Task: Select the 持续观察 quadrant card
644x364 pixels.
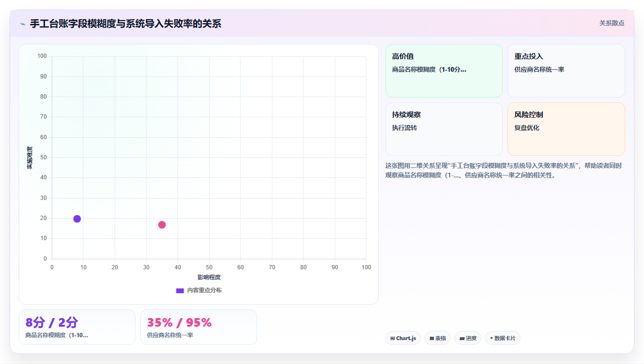Action: click(444, 129)
